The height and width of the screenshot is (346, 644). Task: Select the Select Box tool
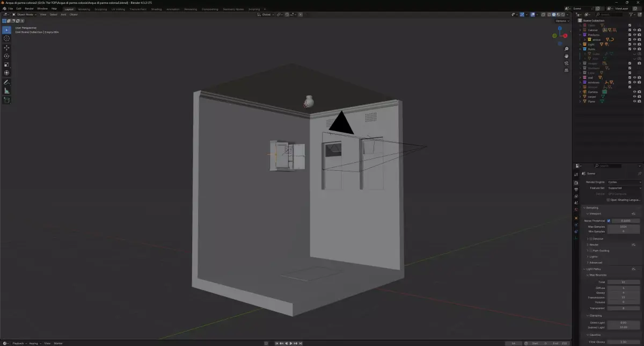pyautogui.click(x=7, y=30)
